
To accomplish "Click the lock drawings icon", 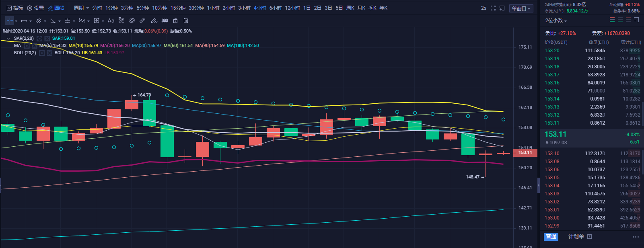I will pos(175,20).
